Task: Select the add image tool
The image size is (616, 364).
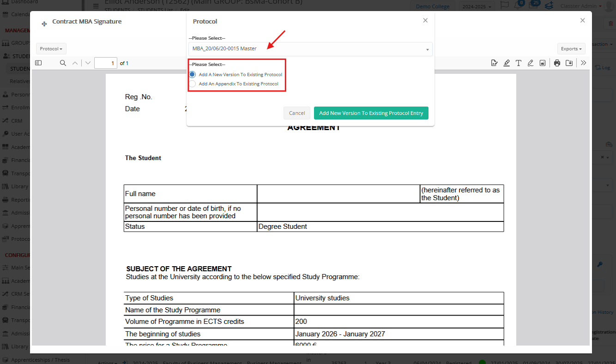Action: [543, 63]
